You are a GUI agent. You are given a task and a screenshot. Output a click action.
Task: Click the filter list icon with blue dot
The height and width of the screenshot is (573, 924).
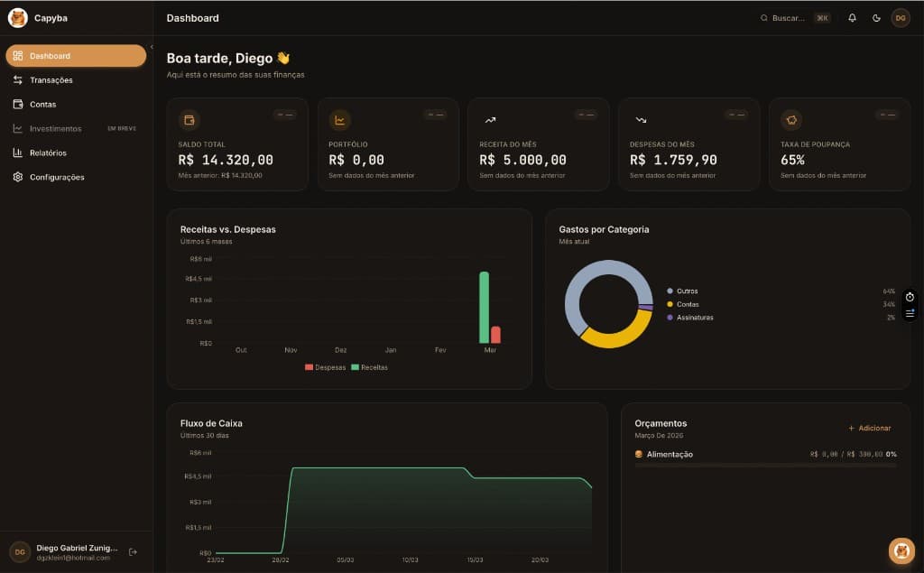pyautogui.click(x=910, y=313)
